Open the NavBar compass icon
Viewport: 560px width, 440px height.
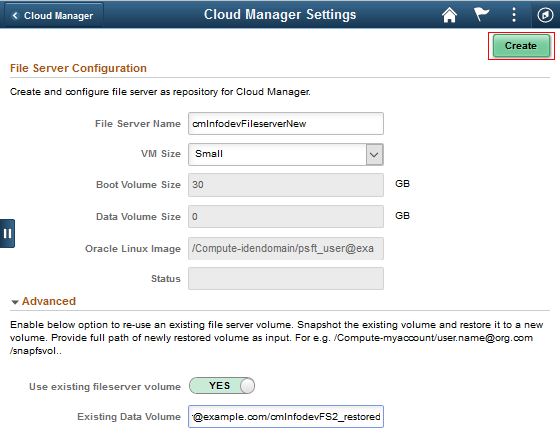545,15
